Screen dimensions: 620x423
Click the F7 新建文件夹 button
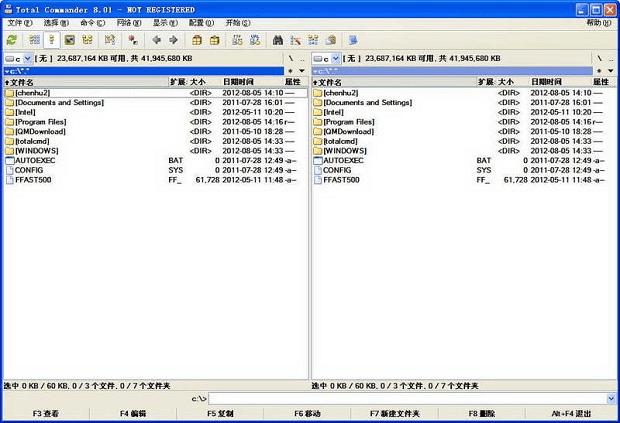click(x=395, y=414)
